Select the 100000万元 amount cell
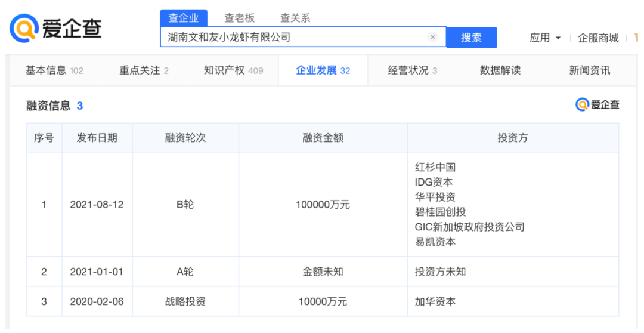This screenshot has height=333, width=644. tap(323, 204)
